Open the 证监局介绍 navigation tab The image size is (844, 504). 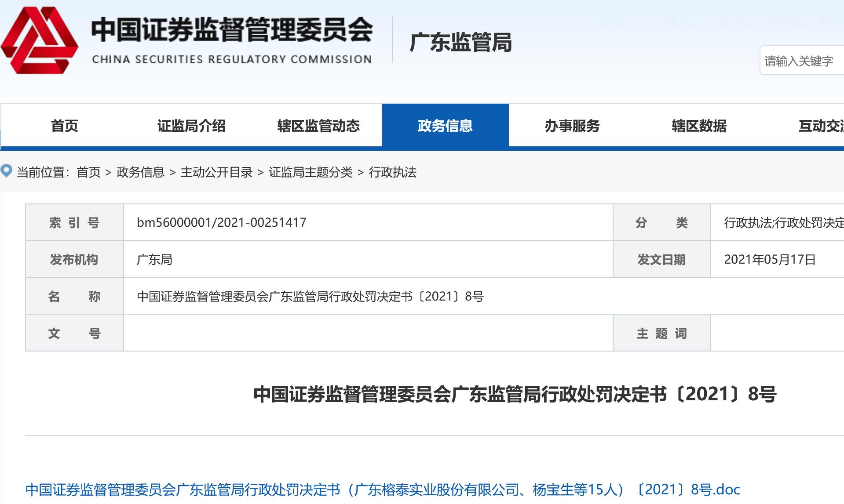pos(191,126)
